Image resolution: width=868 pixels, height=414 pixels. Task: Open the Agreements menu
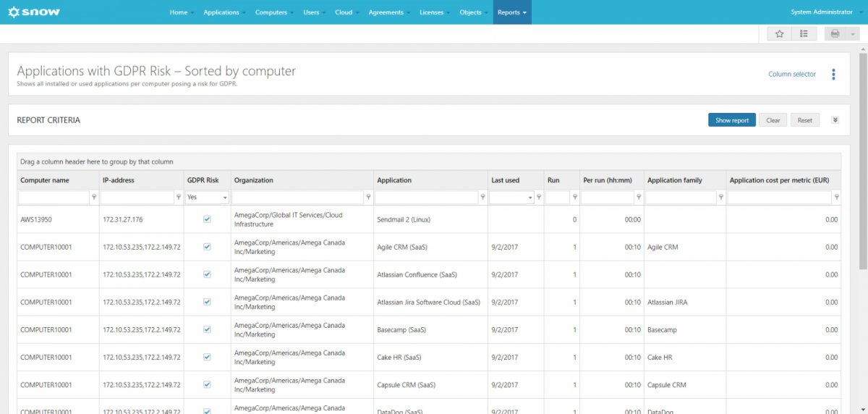[x=388, y=12]
